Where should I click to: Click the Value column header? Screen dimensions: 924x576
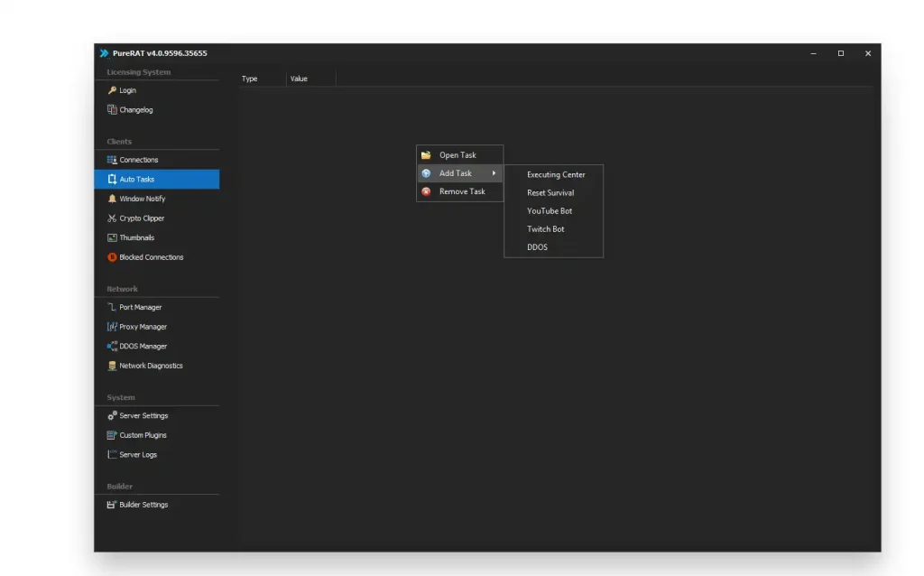pyautogui.click(x=299, y=79)
